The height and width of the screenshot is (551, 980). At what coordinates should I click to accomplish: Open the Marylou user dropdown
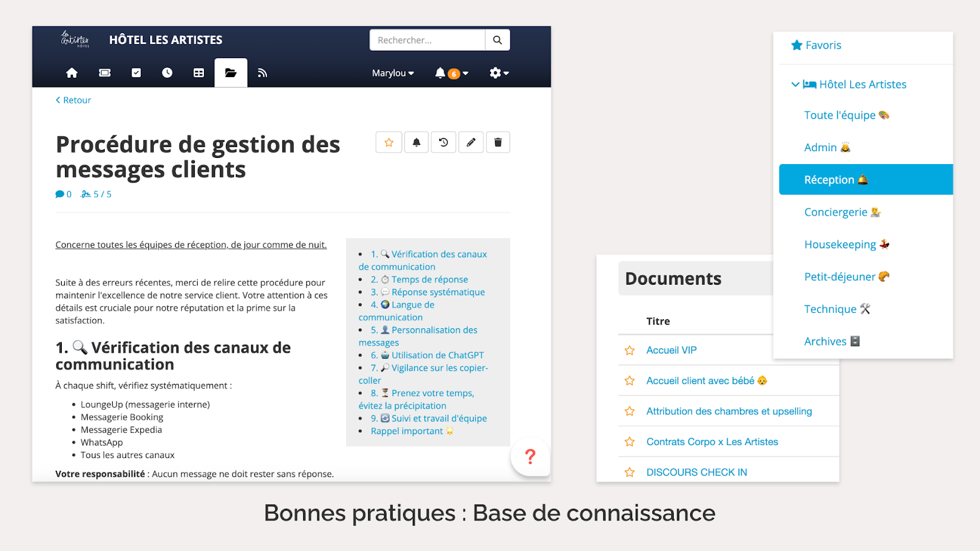click(393, 73)
